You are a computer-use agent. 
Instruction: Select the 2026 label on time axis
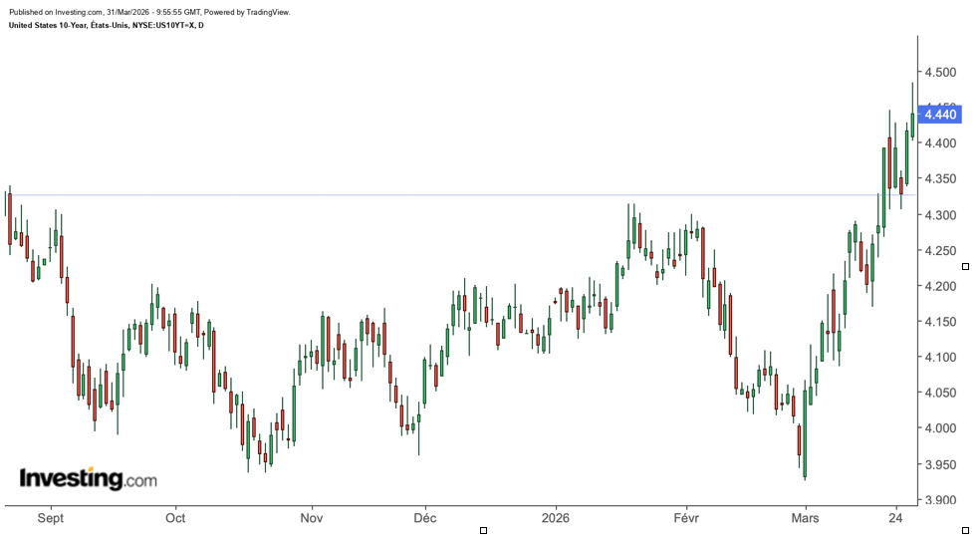pos(555,518)
